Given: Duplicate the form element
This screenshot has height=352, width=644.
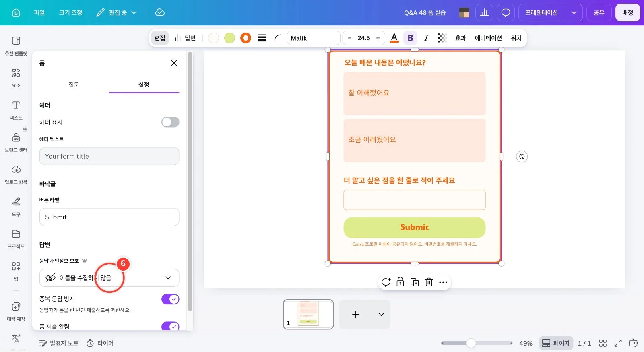Looking at the screenshot, I should coord(415,282).
